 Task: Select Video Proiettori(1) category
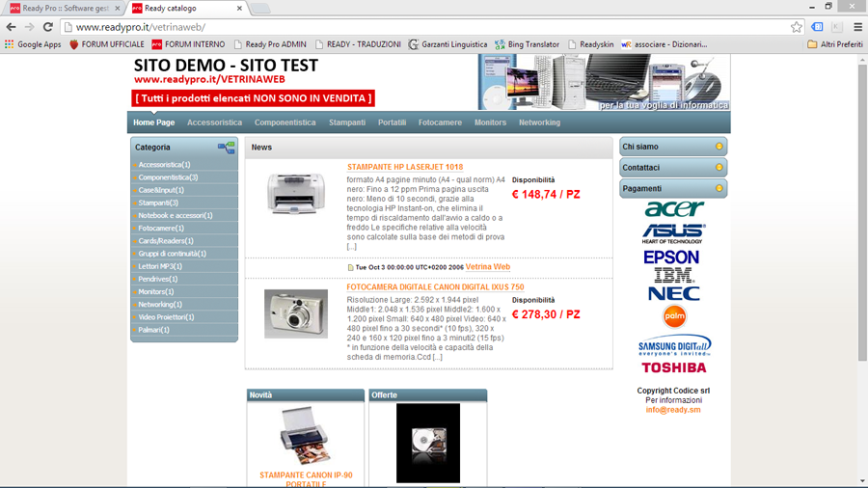click(x=166, y=317)
